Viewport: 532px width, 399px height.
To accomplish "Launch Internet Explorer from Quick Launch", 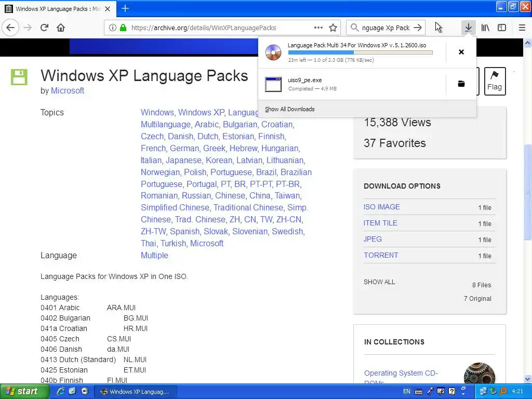I will 61,391.
